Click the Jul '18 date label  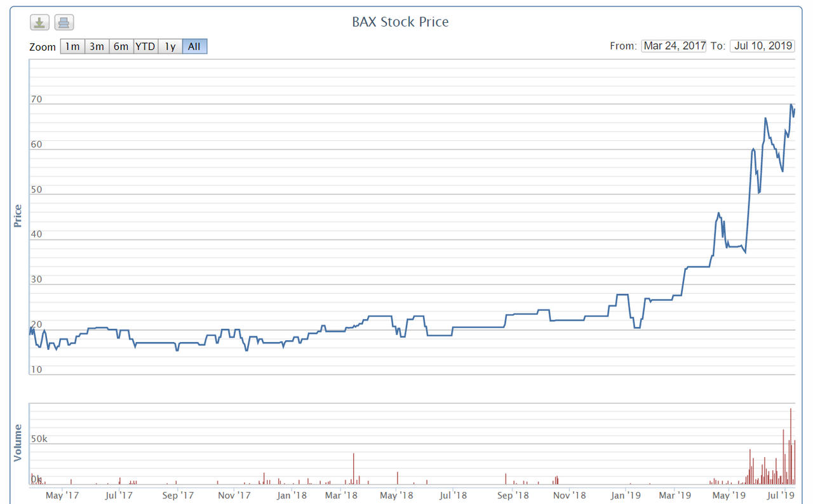coord(453,494)
